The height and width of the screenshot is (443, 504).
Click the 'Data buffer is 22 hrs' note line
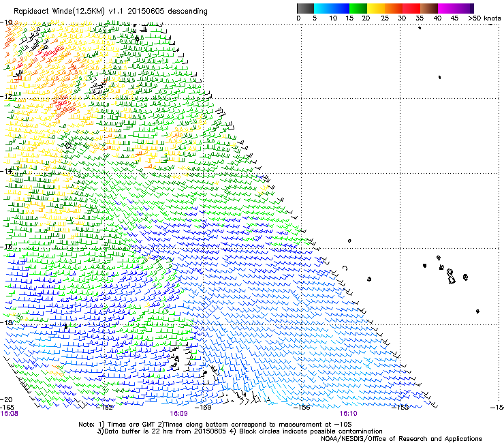coord(240,431)
